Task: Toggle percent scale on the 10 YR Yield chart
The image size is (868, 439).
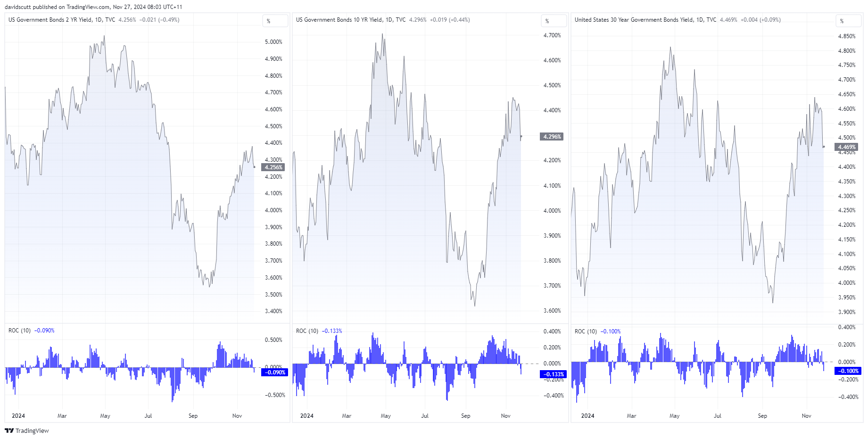Action: click(554, 21)
